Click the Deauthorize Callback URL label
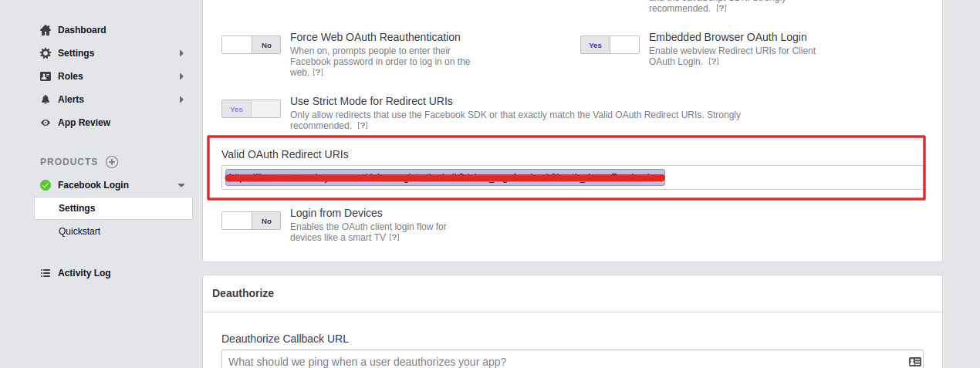The height and width of the screenshot is (368, 980). 285,339
